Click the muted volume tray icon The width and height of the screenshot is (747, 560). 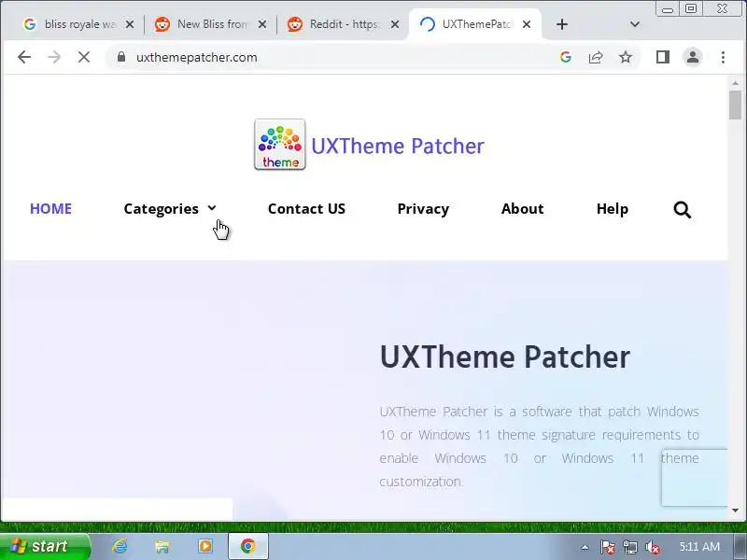pyautogui.click(x=652, y=547)
